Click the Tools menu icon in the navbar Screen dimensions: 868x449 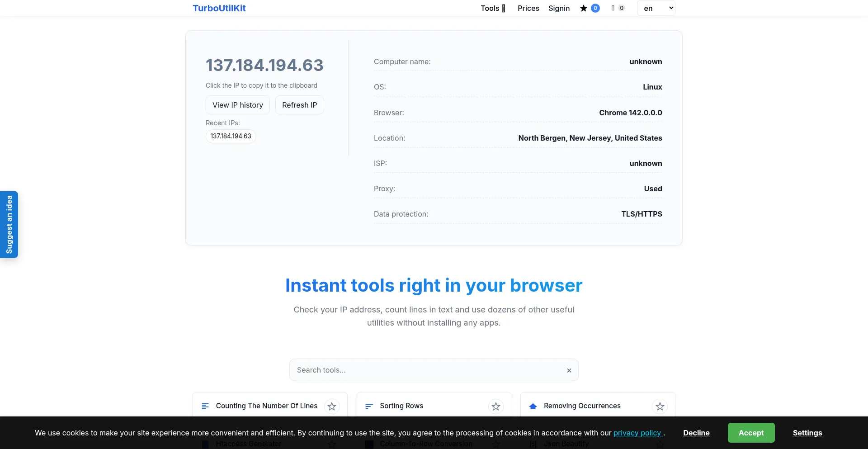pos(503,8)
